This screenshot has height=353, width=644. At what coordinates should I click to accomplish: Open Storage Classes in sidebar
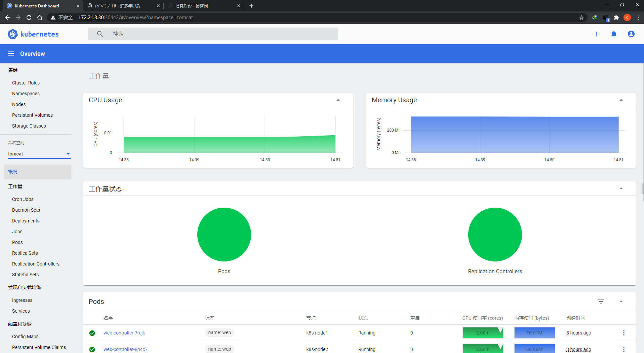29,126
